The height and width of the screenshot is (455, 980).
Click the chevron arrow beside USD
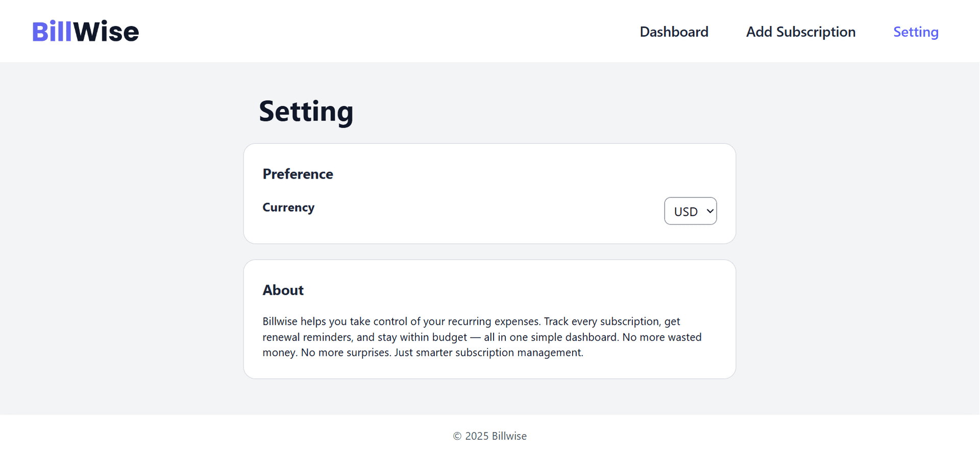(x=710, y=211)
